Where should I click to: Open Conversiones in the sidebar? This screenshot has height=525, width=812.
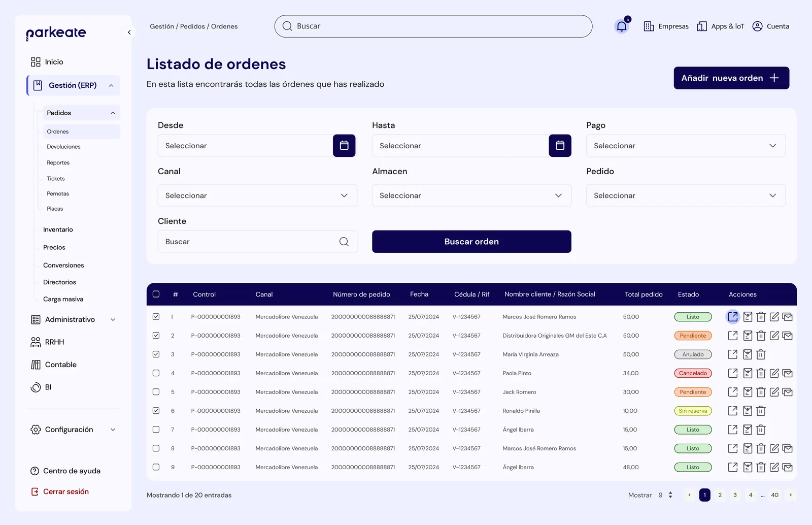click(x=63, y=265)
